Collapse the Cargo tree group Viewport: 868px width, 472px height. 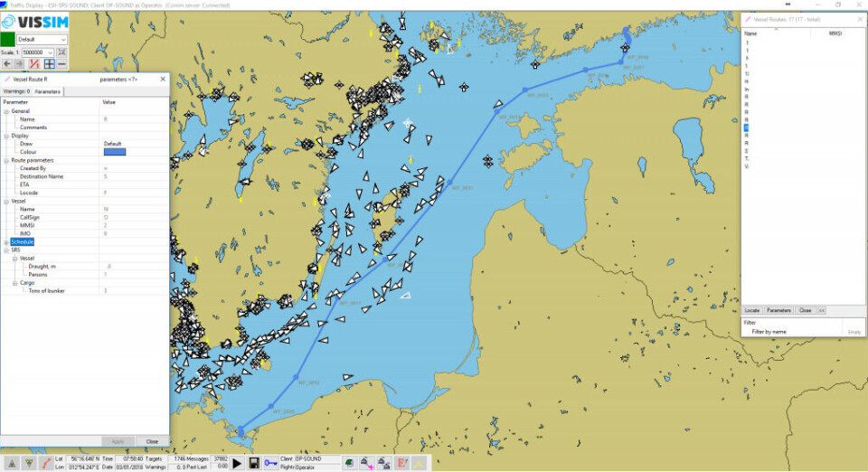coord(15,283)
